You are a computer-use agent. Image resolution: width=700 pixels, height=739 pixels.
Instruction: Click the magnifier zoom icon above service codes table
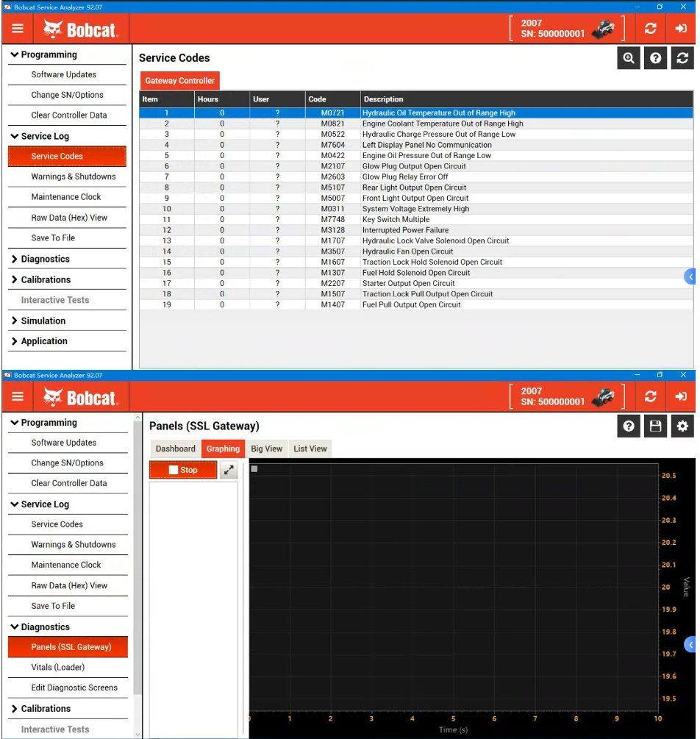(628, 59)
